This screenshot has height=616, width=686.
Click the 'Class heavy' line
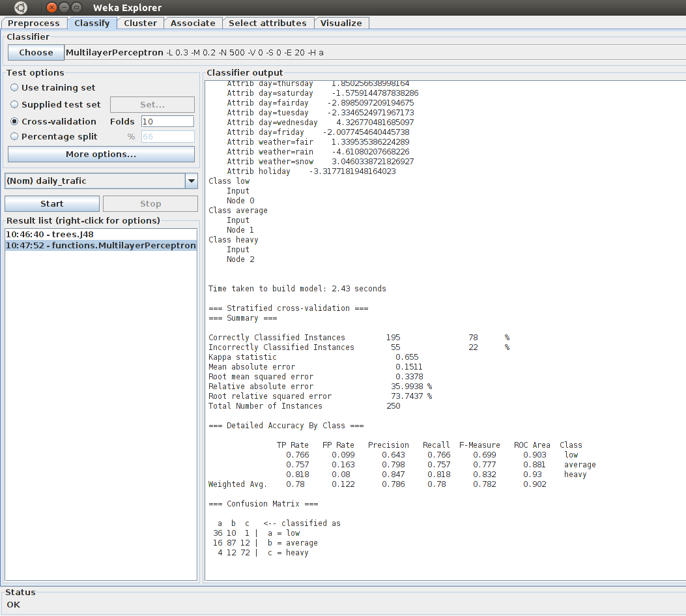tap(233, 240)
